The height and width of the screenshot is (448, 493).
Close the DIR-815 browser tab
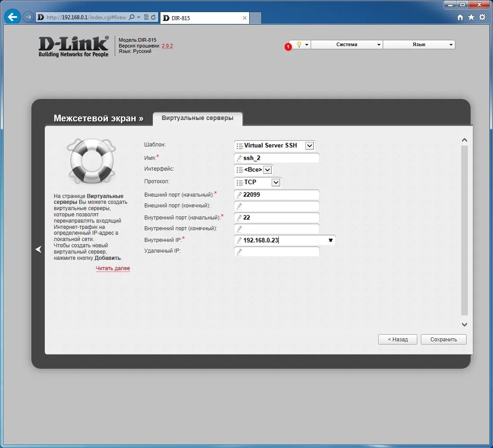tap(245, 18)
